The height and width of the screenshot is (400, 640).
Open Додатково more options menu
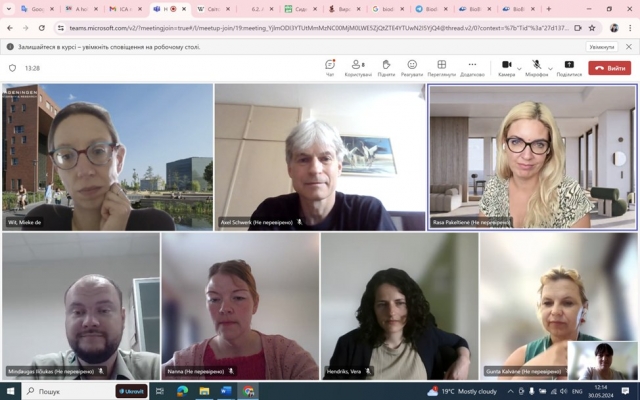(472, 65)
